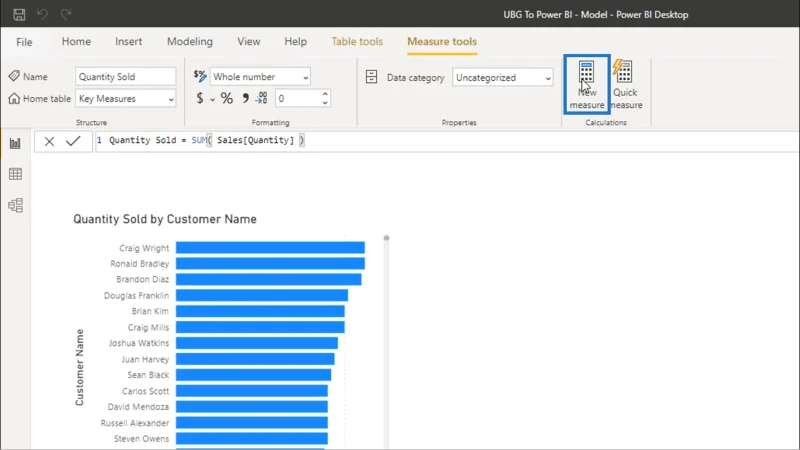The width and height of the screenshot is (800, 450).
Task: Select the Brandon Diaz bar
Action: coord(269,279)
